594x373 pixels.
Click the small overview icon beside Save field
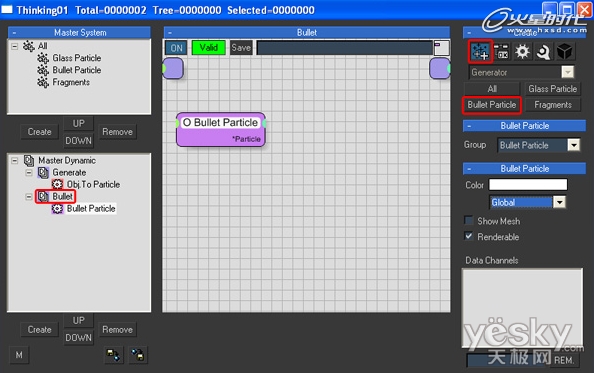442,48
